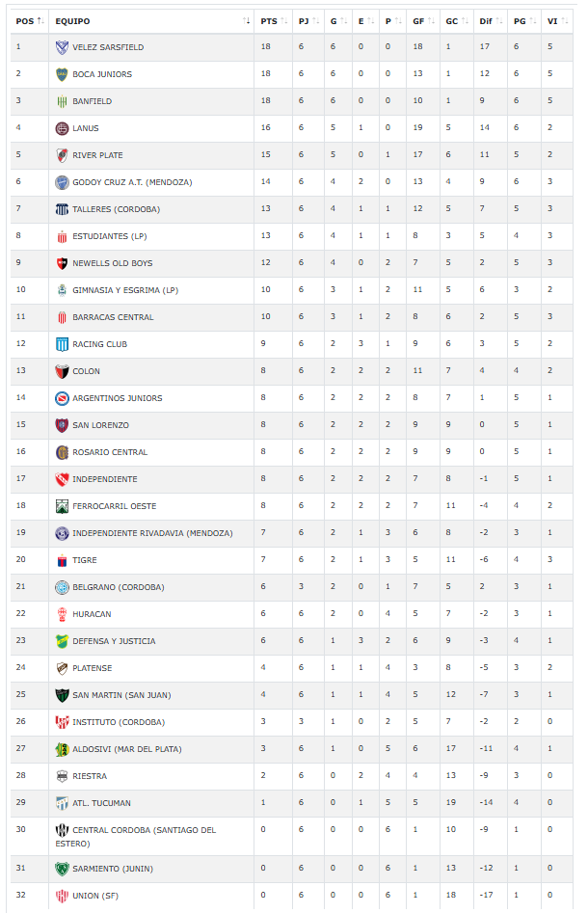Sort table by EQUIPO column arrows

247,20
